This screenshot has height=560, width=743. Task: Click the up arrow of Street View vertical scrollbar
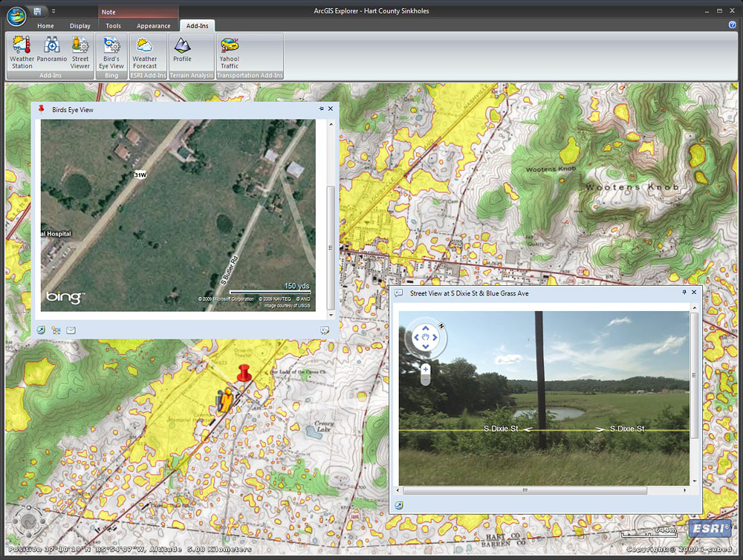[x=694, y=308]
